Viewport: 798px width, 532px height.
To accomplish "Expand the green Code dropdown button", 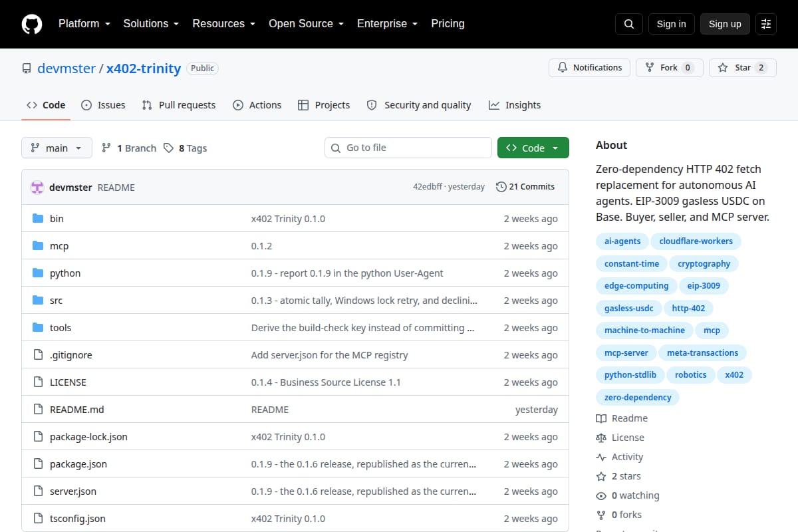I will (533, 148).
